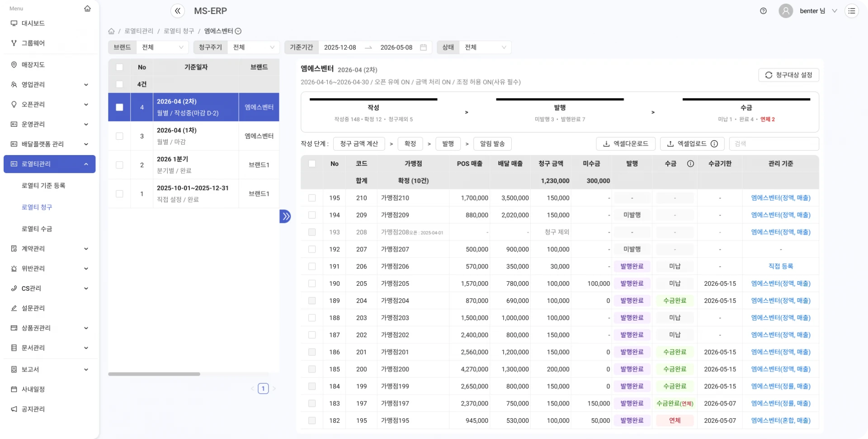Click the 검색 search input field

[774, 144]
